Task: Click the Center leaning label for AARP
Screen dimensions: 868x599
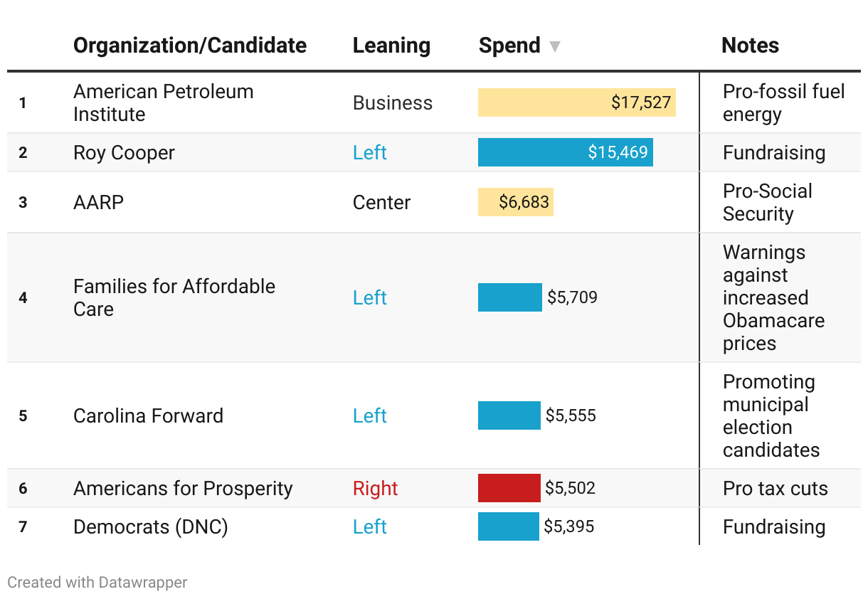Action: pos(381,202)
